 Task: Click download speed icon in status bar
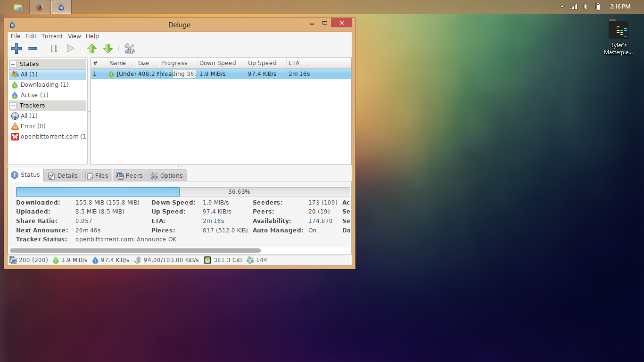pyautogui.click(x=56, y=260)
